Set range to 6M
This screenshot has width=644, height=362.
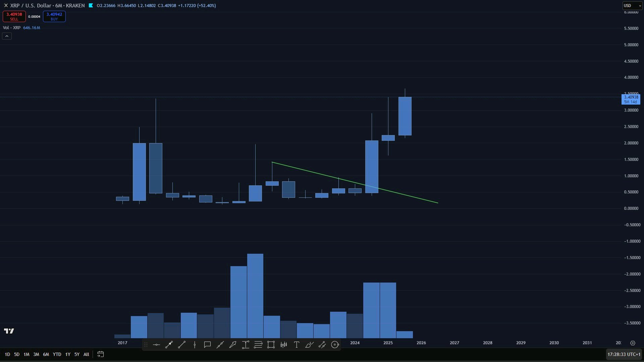click(46, 354)
